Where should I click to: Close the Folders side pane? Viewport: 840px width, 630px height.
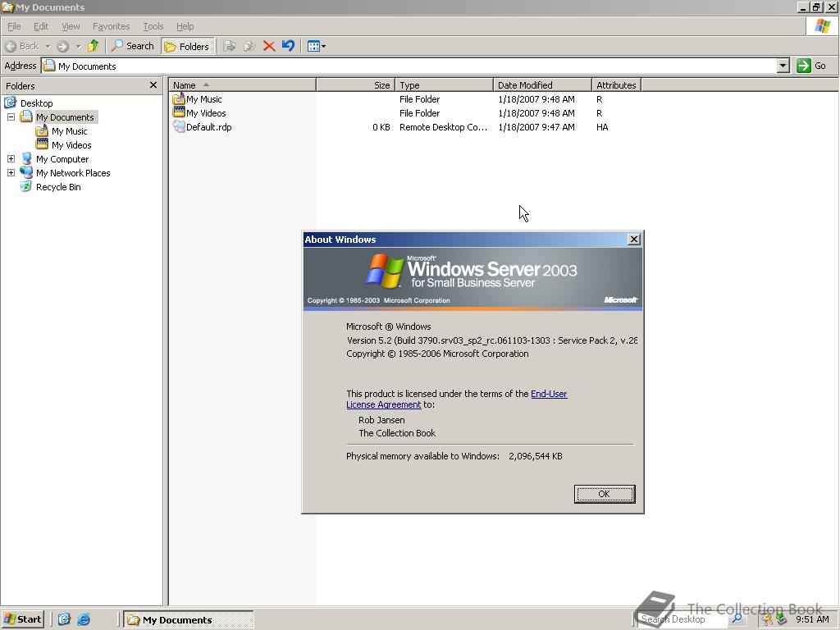tap(153, 85)
